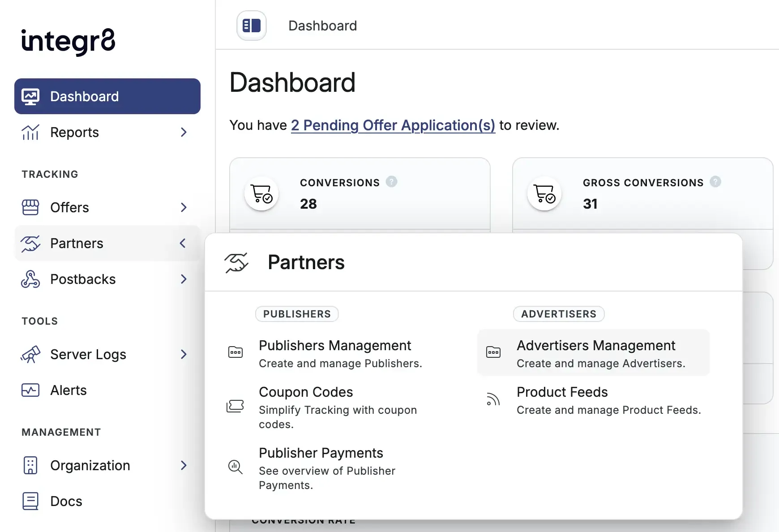
Task: Expand the Reports submenu chevron
Action: click(x=183, y=132)
